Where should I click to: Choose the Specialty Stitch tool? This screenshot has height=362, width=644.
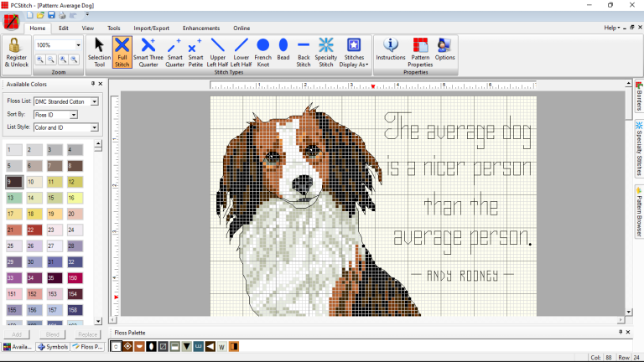[326, 52]
